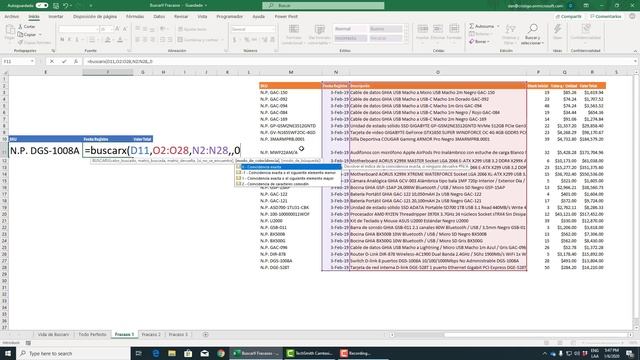Open the font size combo box
Image resolution: width=640 pixels, height=360 pixels.
pos(106,29)
